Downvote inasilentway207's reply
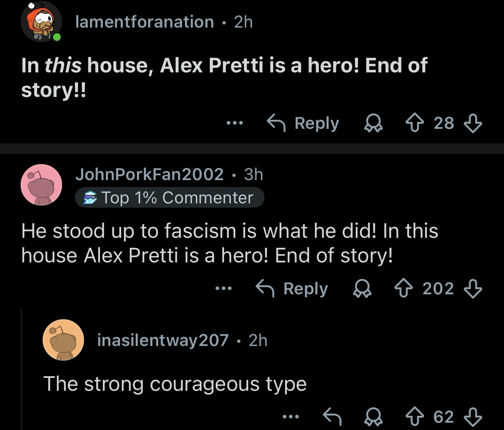 pos(473,416)
